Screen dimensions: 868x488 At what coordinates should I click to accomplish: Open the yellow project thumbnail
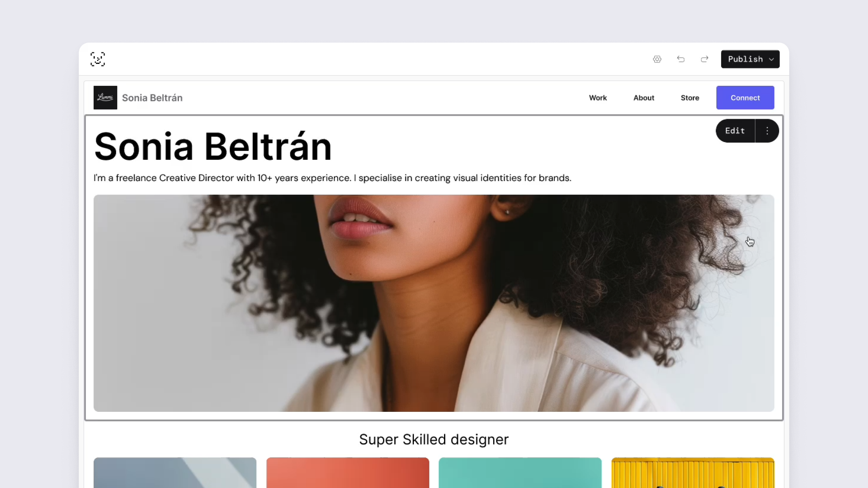[693, 473]
